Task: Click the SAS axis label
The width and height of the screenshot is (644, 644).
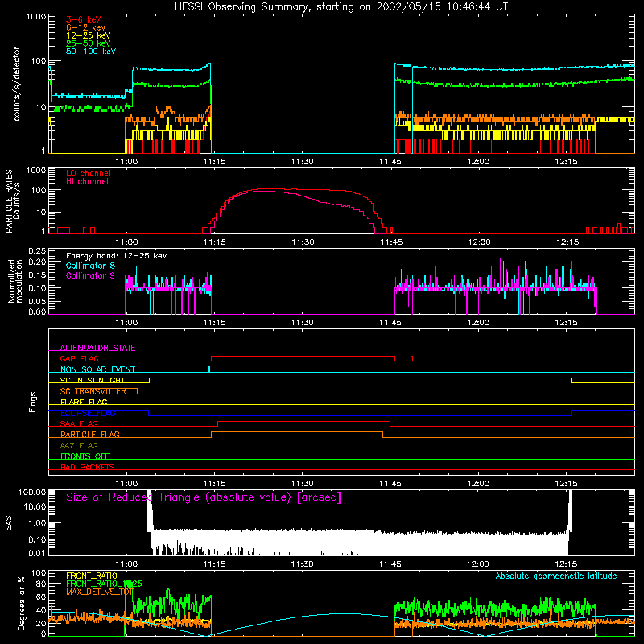Action: coord(8,523)
